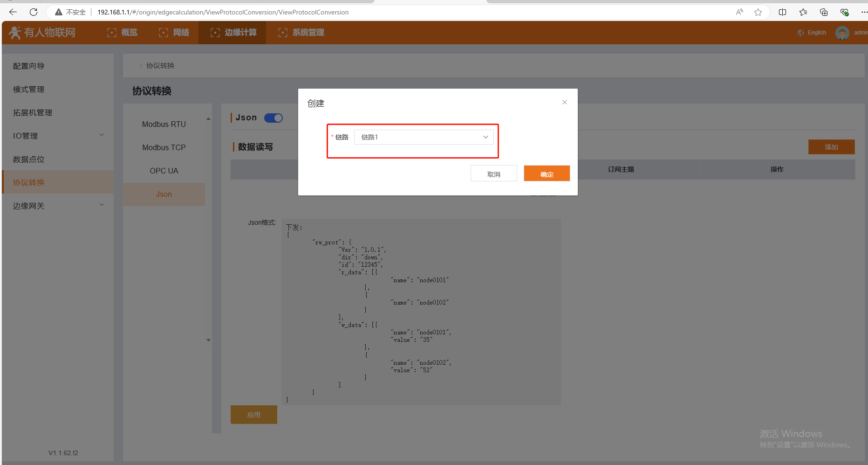The image size is (868, 465).
Task: Open the 网络 top menu
Action: coord(174,33)
